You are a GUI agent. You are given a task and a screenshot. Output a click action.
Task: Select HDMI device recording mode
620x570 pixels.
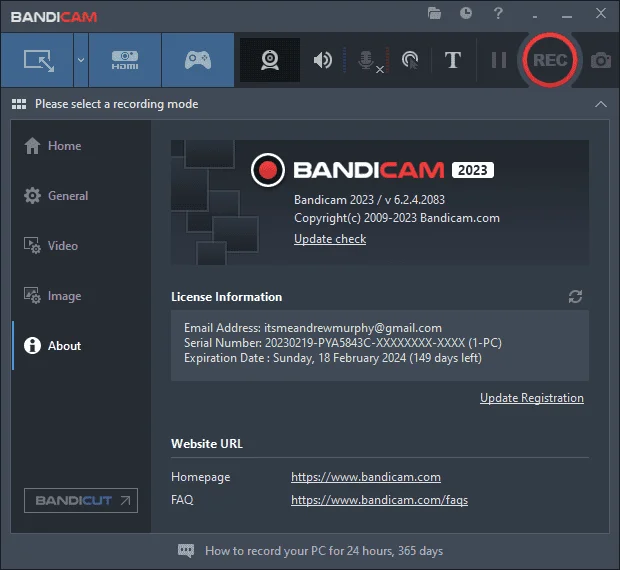pyautogui.click(x=125, y=60)
